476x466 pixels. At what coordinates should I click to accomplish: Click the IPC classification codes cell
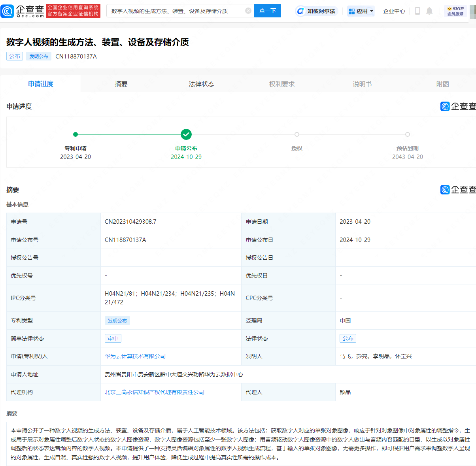170,298
